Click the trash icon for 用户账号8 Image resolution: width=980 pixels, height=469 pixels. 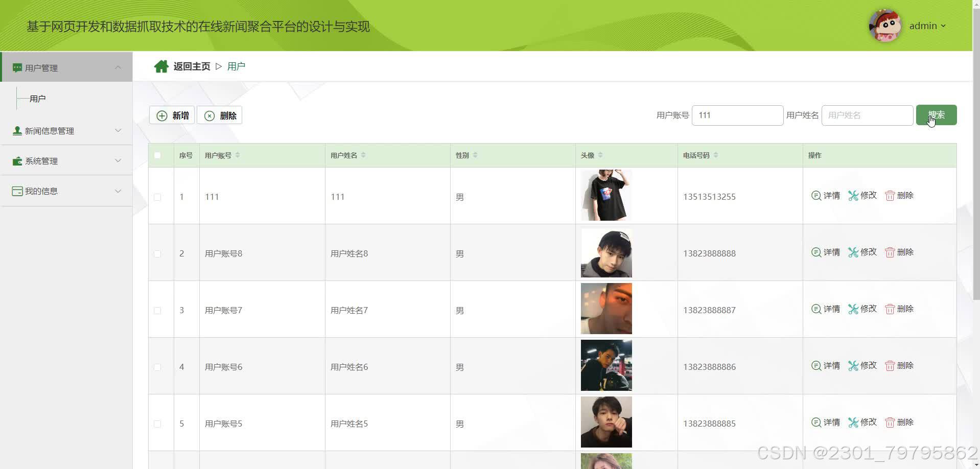coord(890,252)
